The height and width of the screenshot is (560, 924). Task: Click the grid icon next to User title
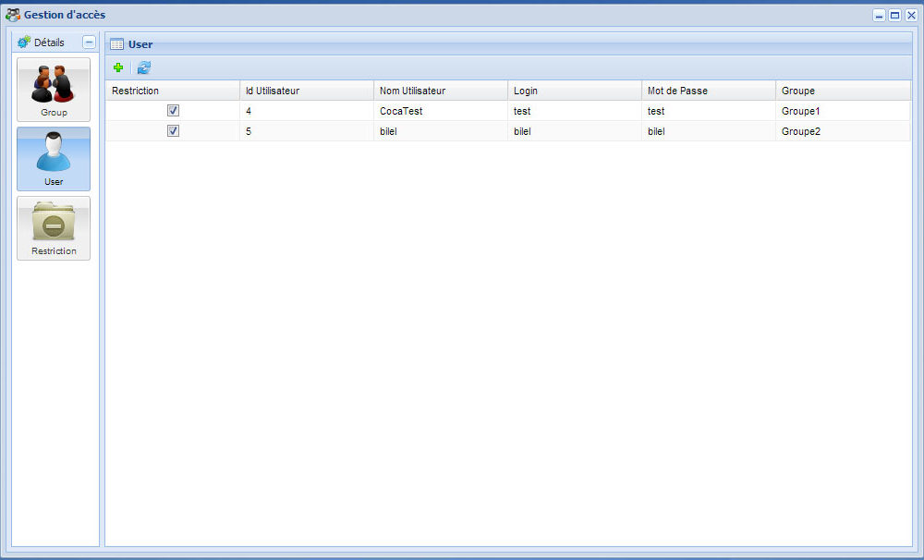[x=117, y=44]
